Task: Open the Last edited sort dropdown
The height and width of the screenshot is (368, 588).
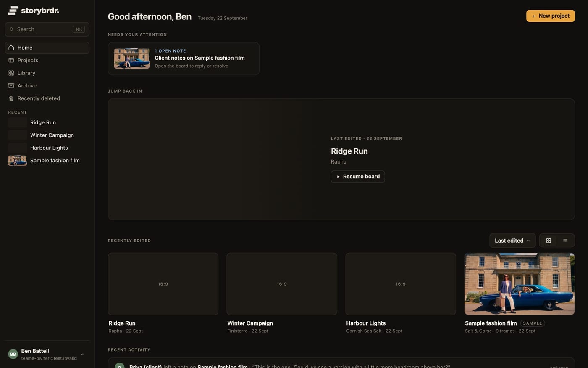Action: pyautogui.click(x=512, y=241)
